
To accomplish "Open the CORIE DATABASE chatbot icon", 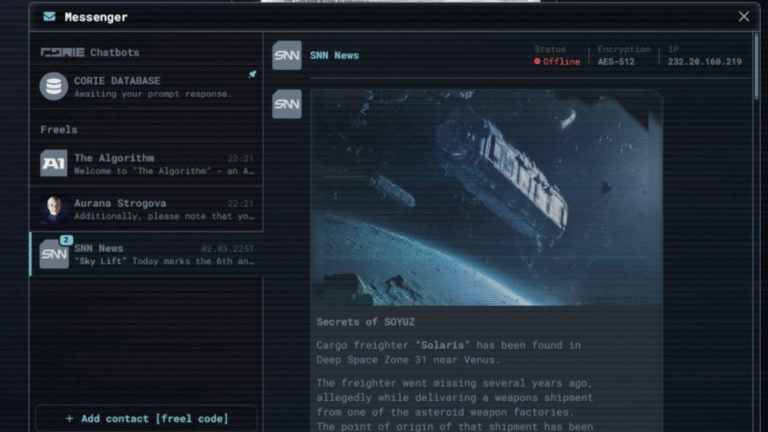I will [54, 86].
